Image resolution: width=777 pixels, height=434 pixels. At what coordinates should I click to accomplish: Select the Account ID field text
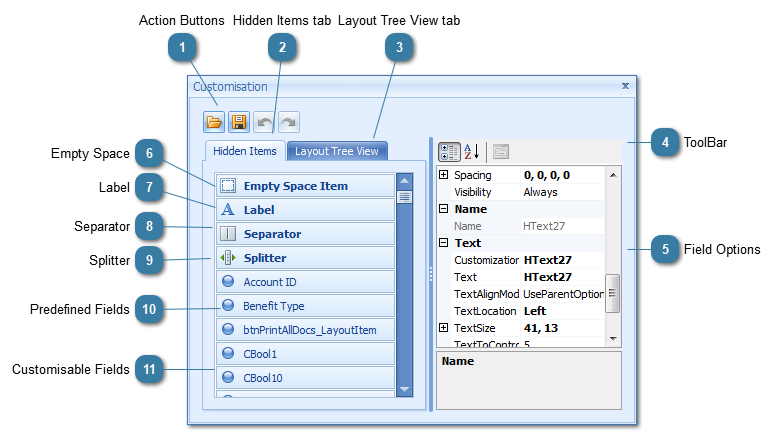pyautogui.click(x=270, y=282)
